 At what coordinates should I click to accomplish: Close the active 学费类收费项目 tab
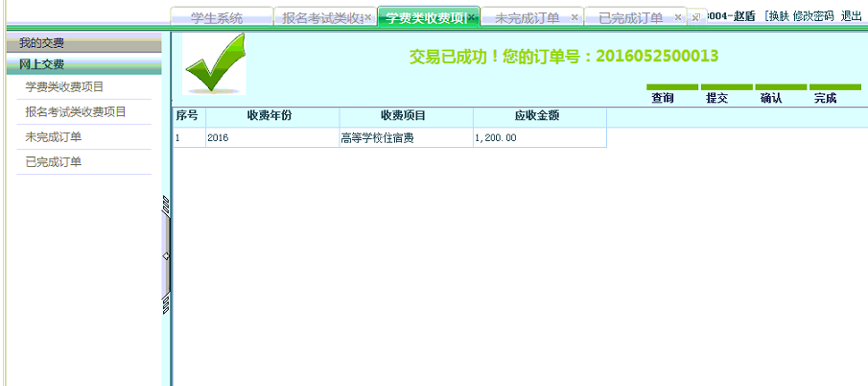[472, 17]
